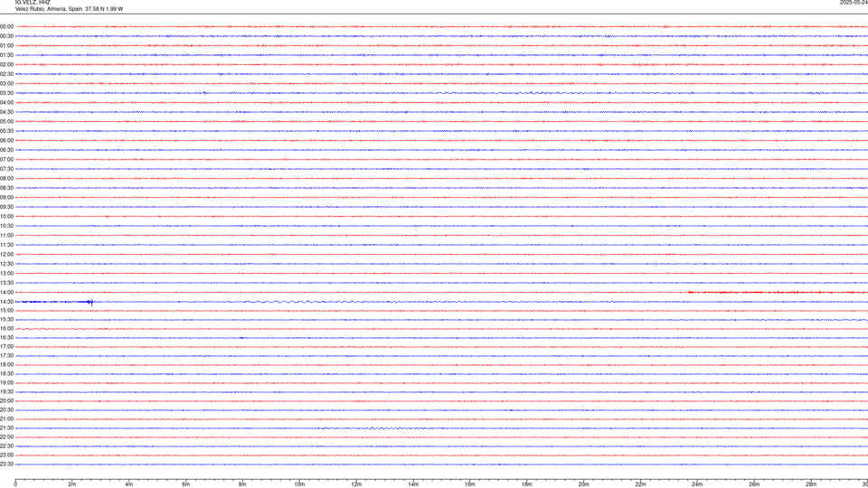Screen dimensions: 868x488
Task: Select the 04:30 time label
Action: pos(6,112)
